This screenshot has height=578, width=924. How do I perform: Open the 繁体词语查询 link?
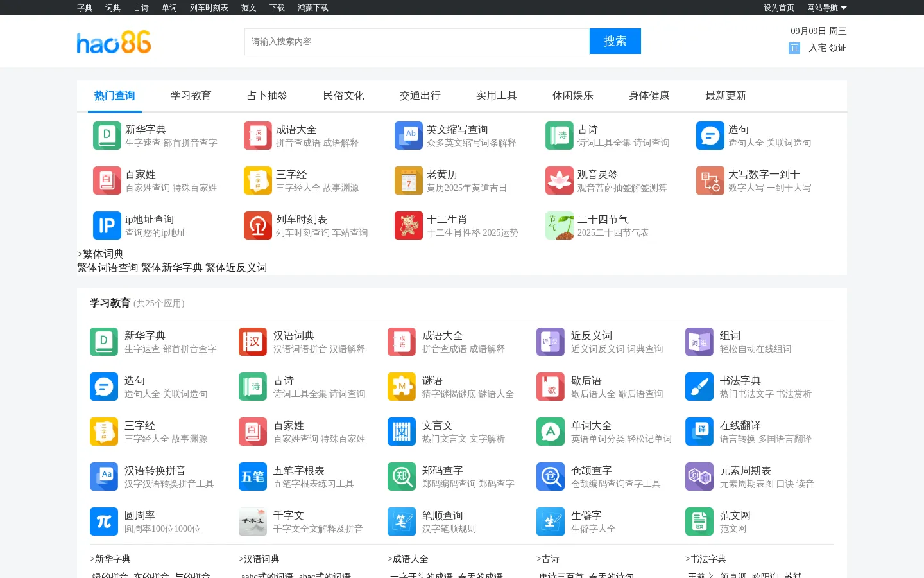pos(107,267)
